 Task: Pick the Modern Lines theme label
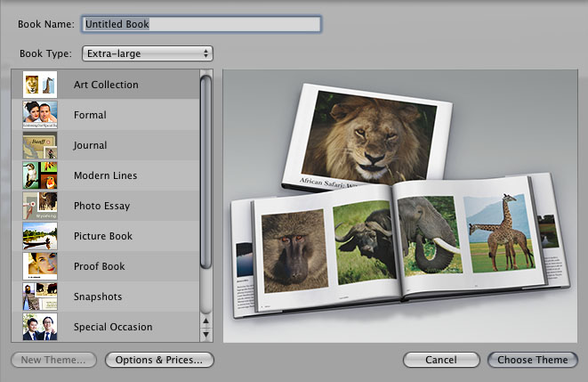pos(105,175)
